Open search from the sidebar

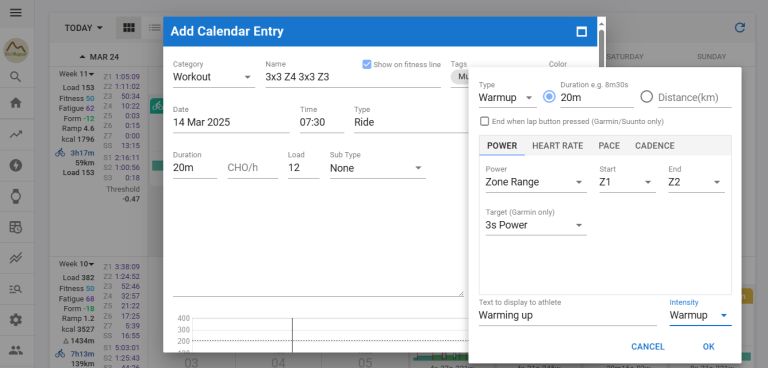[x=16, y=77]
